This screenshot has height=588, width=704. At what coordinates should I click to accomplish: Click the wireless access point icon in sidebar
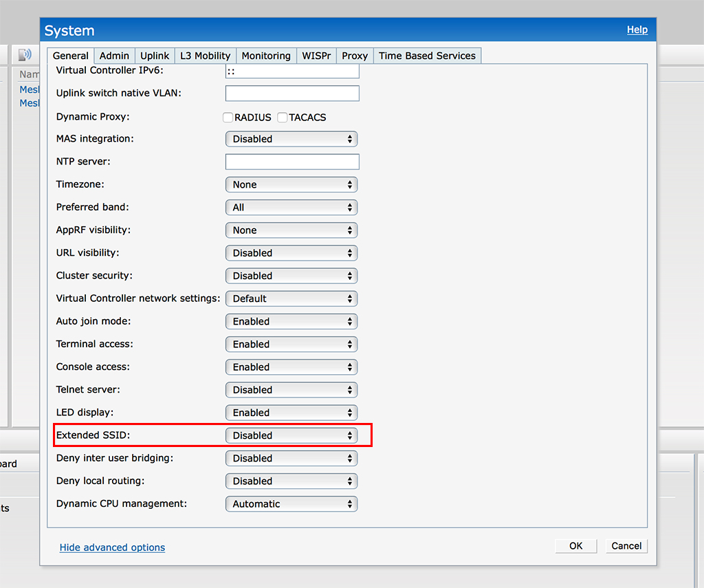pos(26,54)
